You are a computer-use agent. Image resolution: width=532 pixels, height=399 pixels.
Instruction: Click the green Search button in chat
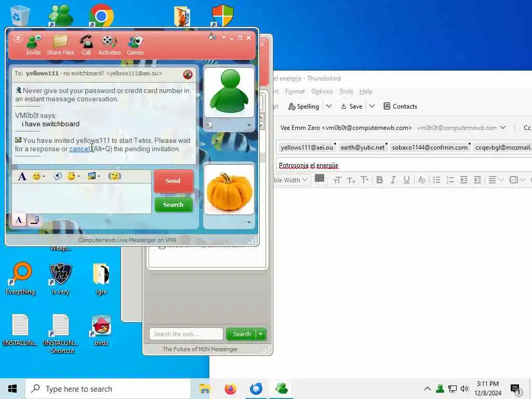point(174,205)
